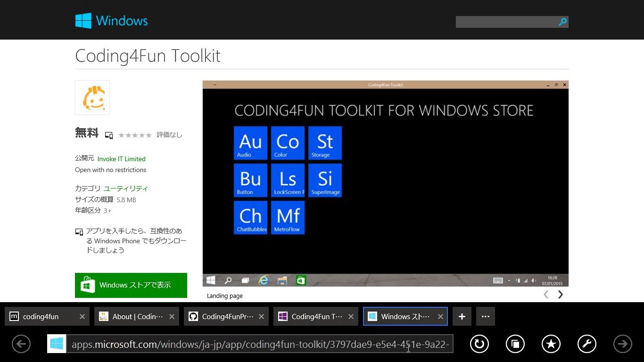Refresh the page using the reload icon
Image resolution: width=644 pixels, height=362 pixels.
(x=479, y=344)
